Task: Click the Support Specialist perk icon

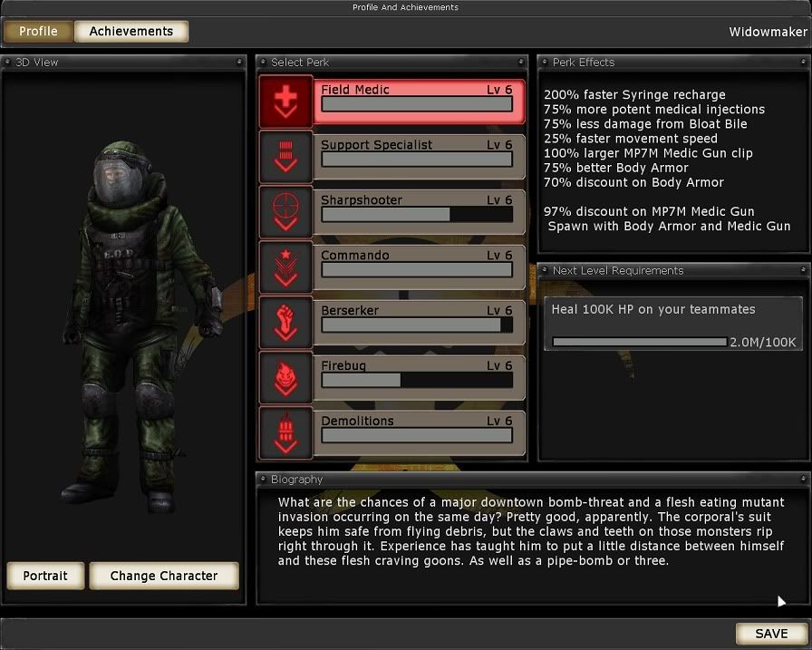Action: 285,156
